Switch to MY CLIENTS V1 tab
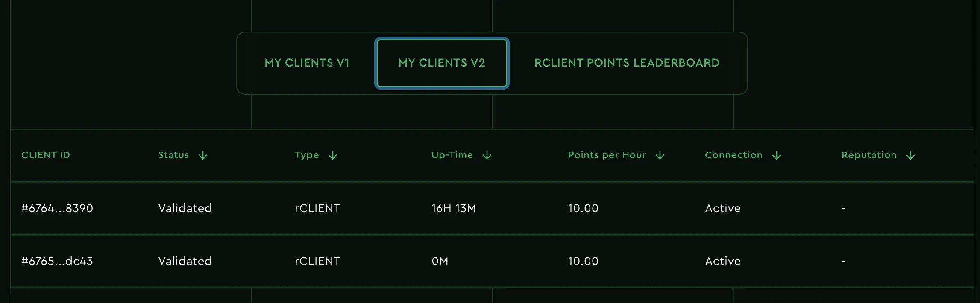Image resolution: width=980 pixels, height=303 pixels. click(x=307, y=63)
